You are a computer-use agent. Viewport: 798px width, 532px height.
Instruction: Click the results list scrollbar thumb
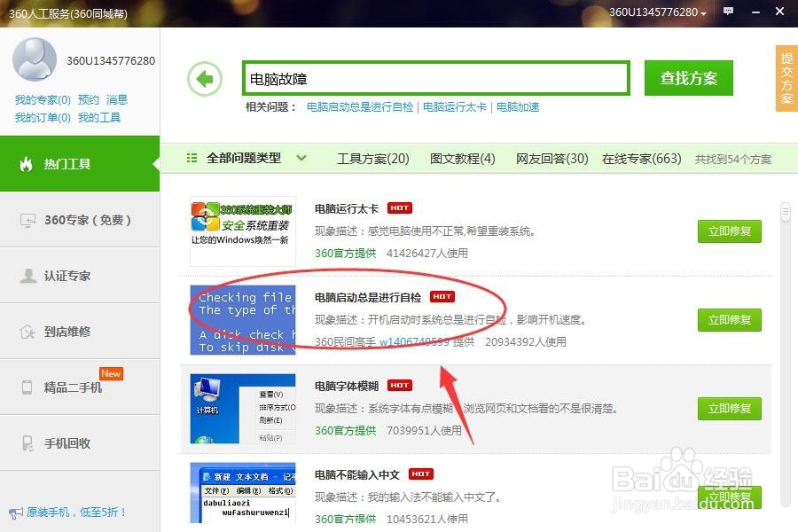pyautogui.click(x=786, y=212)
